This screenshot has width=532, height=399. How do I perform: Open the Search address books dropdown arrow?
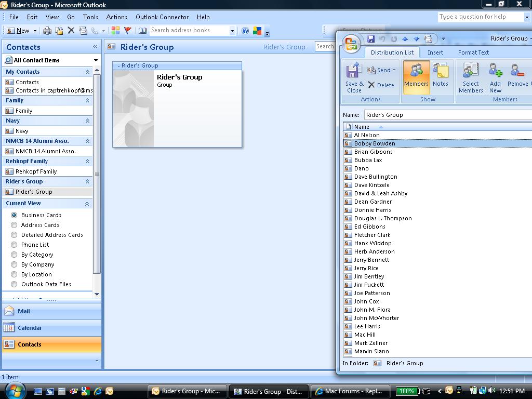click(232, 31)
